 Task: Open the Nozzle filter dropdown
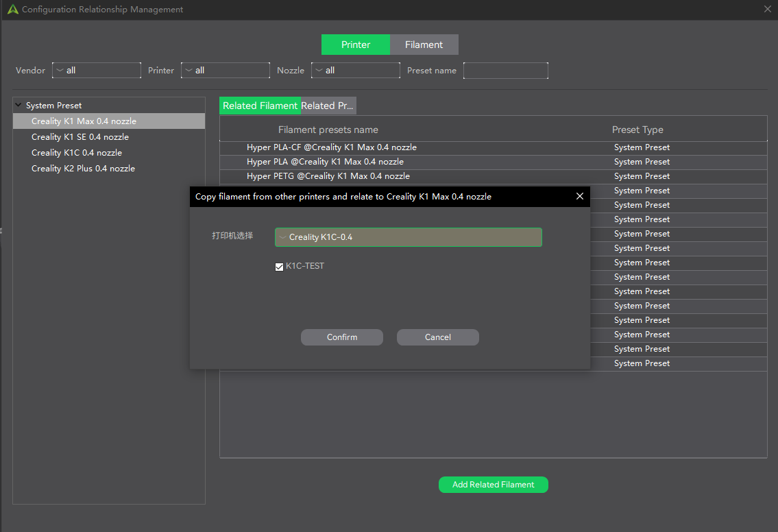(x=356, y=71)
